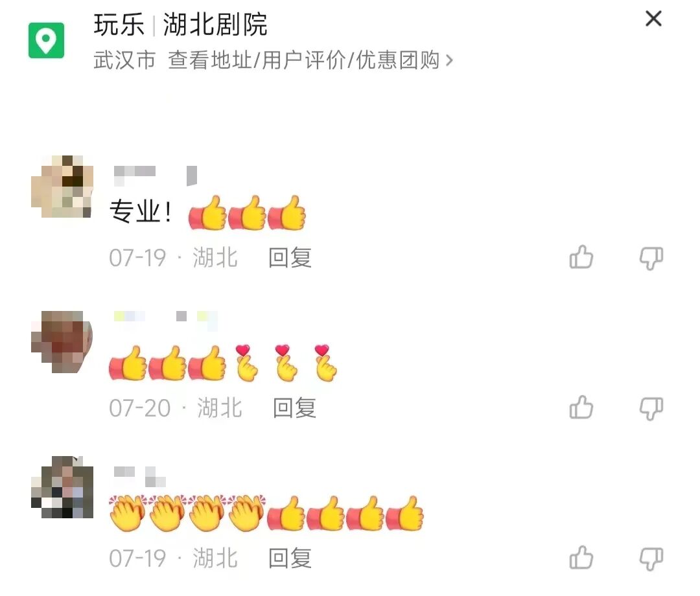Like the 07-20 comment
Image resolution: width=700 pixels, height=596 pixels.
pos(581,407)
